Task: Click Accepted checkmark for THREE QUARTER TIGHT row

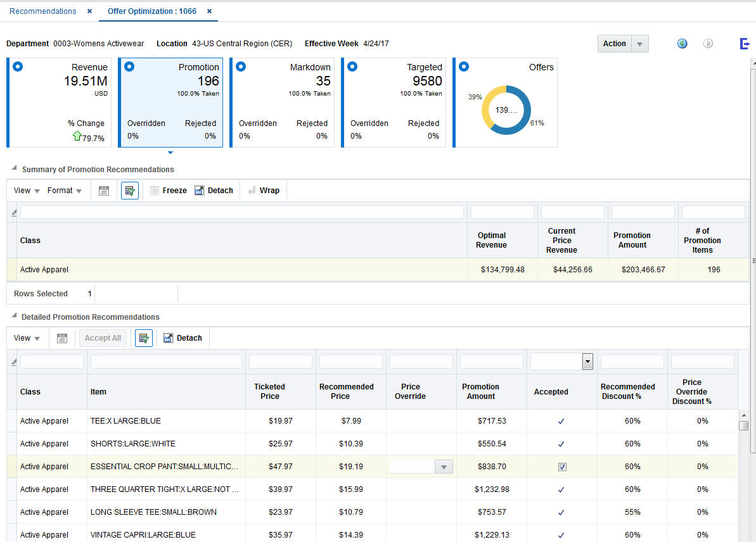Action: [561, 489]
